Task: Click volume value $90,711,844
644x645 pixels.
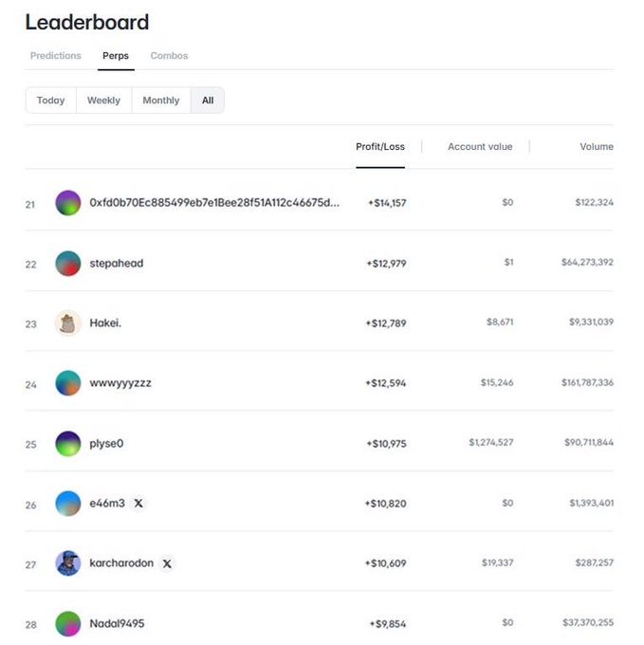Action: (589, 442)
